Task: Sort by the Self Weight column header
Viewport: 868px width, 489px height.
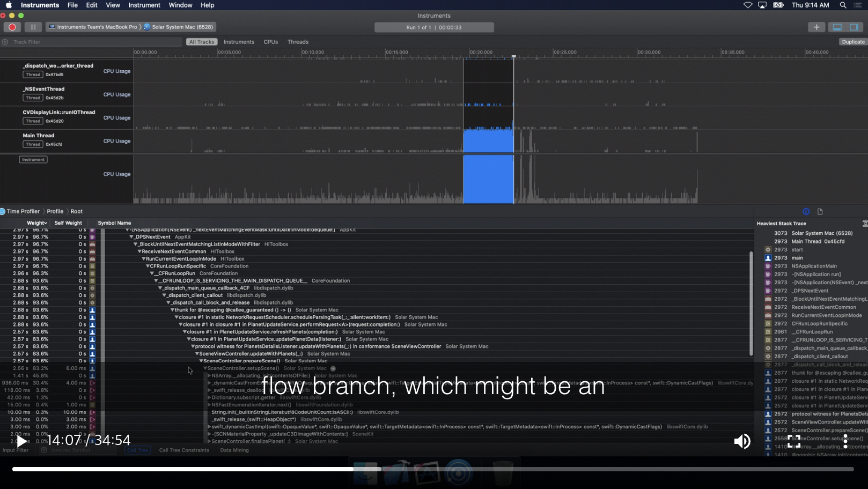Action: click(x=68, y=223)
